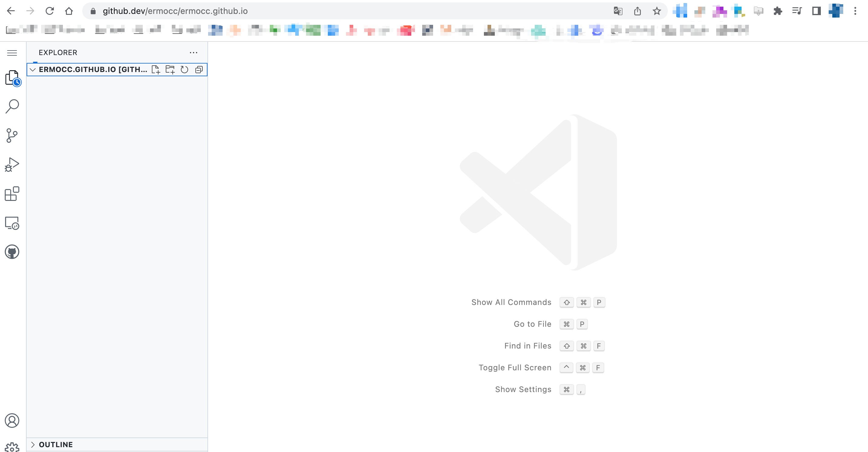The height and width of the screenshot is (452, 868).
Task: Open the GitHub view in activity bar
Action: tap(12, 252)
